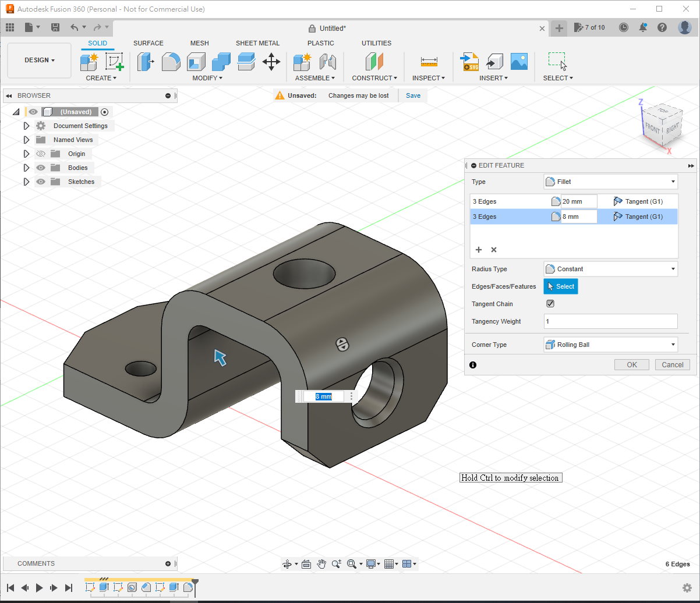The width and height of the screenshot is (700, 603).
Task: Open the SHEET METAL tab
Action: pyautogui.click(x=257, y=43)
